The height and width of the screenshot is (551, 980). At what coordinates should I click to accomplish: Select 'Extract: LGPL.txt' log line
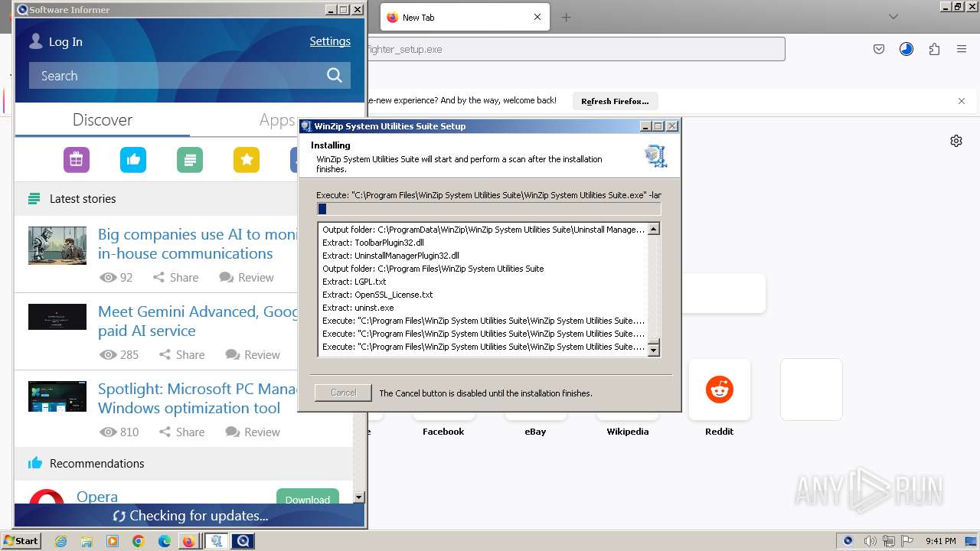[354, 282]
